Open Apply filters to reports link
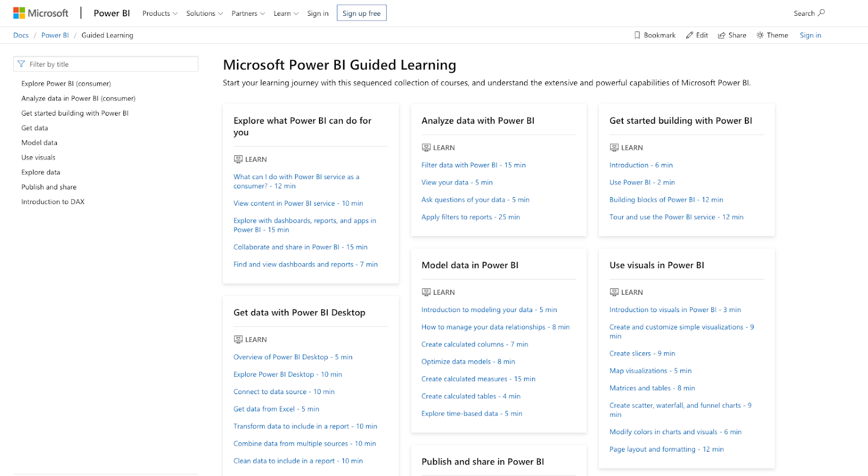This screenshot has height=476, width=868. click(471, 217)
